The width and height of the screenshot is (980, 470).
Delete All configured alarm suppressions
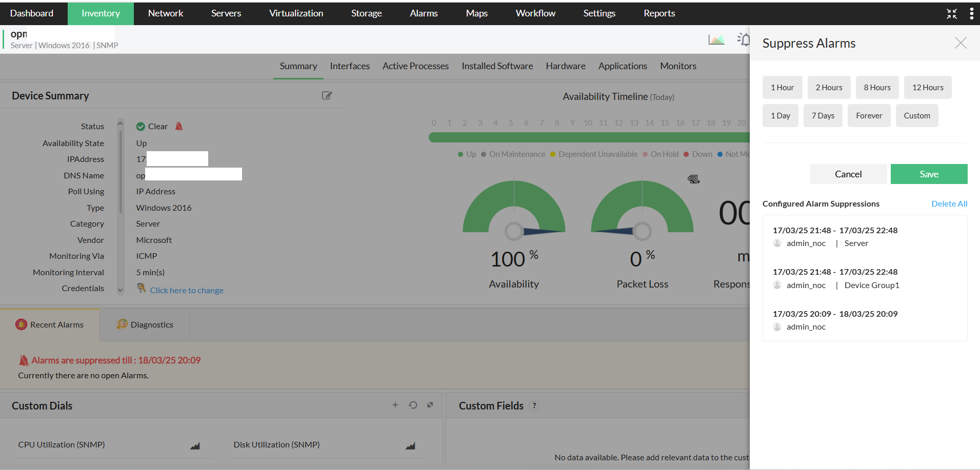click(949, 203)
